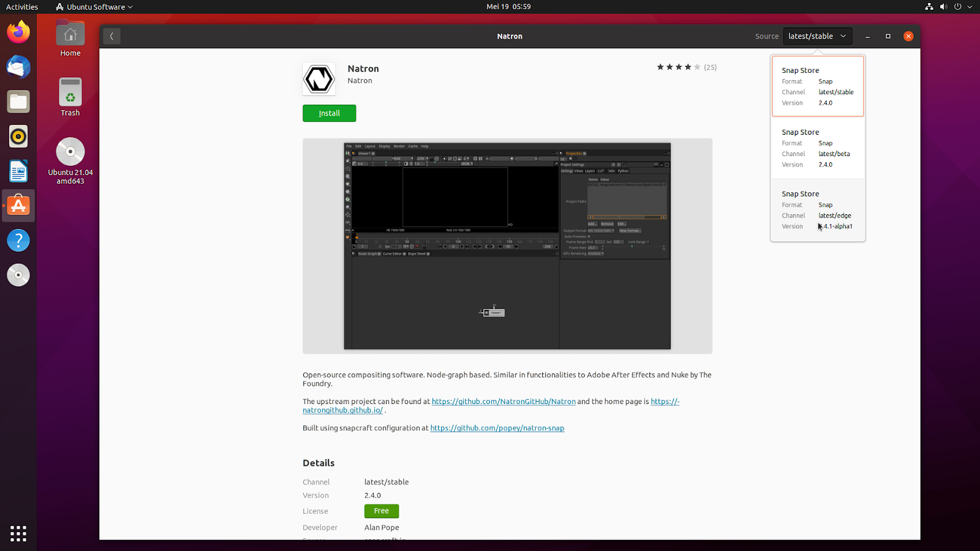Image resolution: width=980 pixels, height=551 pixels.
Task: Click the 4.1-alpha1 version text
Action: point(835,227)
